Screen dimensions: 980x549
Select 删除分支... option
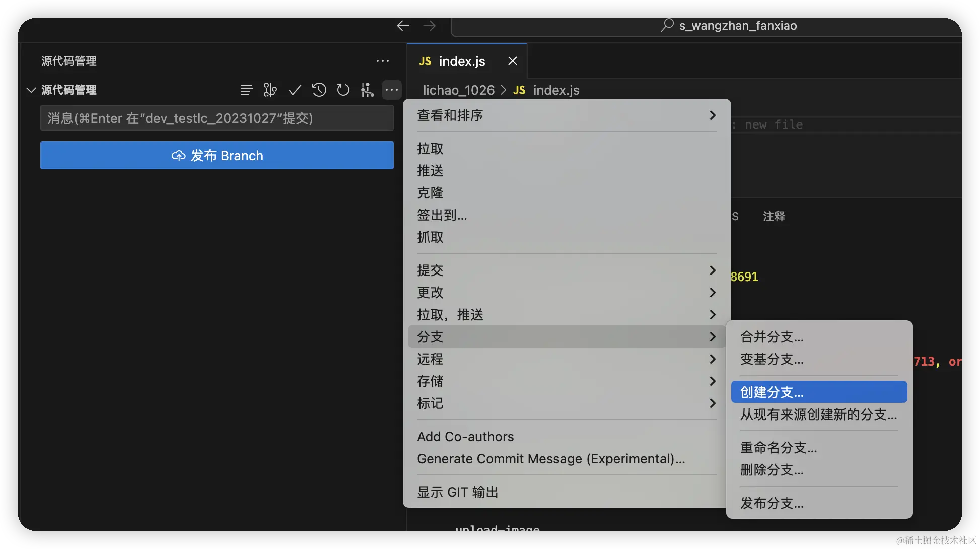click(772, 470)
